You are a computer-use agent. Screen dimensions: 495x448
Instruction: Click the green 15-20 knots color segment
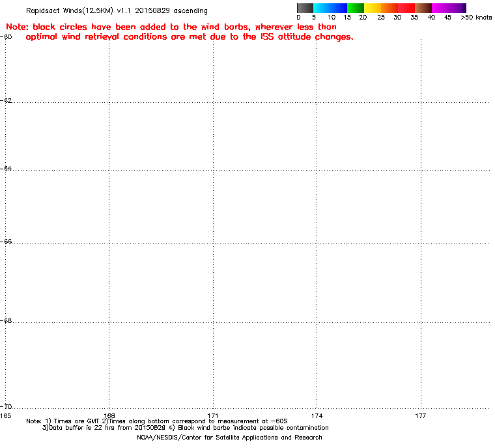[356, 8]
